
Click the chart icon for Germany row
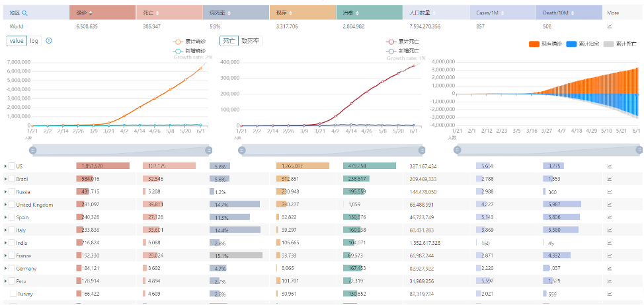click(x=609, y=268)
